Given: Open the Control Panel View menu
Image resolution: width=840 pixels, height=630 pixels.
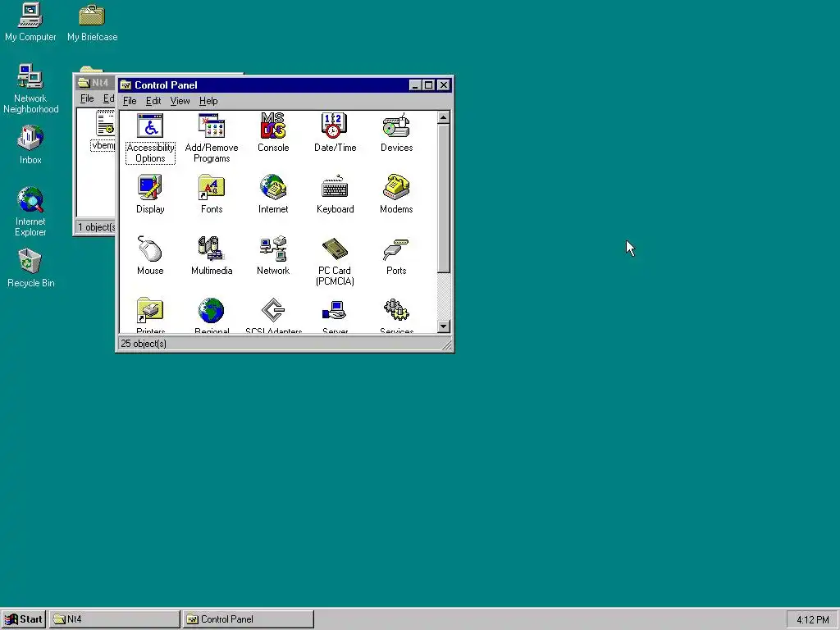Looking at the screenshot, I should pyautogui.click(x=180, y=101).
